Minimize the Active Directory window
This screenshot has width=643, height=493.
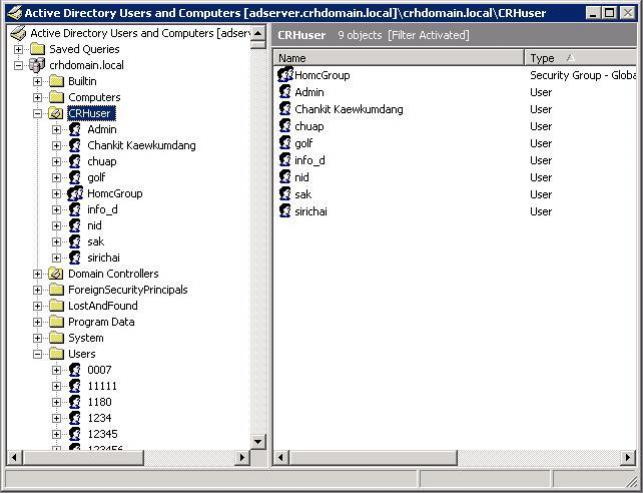pos(593,13)
